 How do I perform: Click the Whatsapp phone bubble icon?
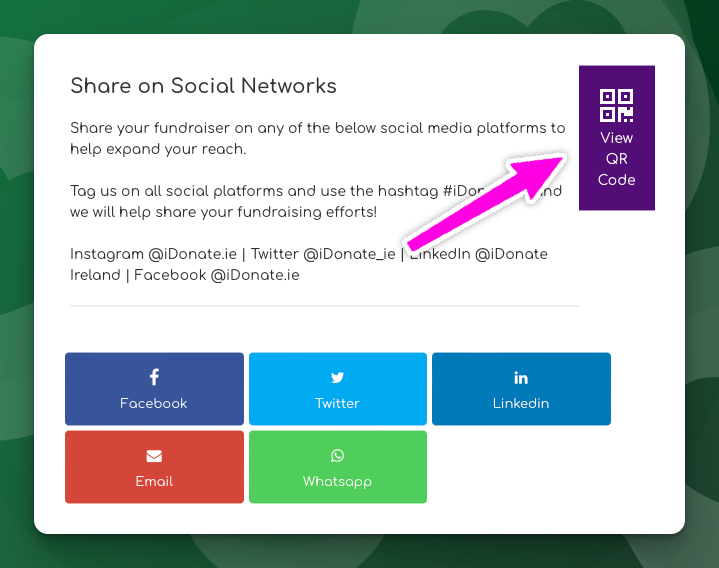tap(337, 456)
